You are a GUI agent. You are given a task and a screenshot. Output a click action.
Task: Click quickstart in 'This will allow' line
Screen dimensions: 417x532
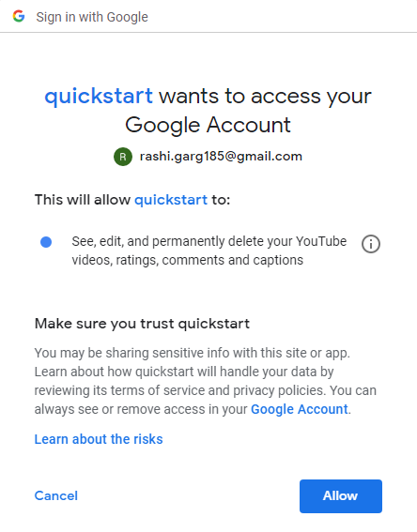[x=171, y=200]
